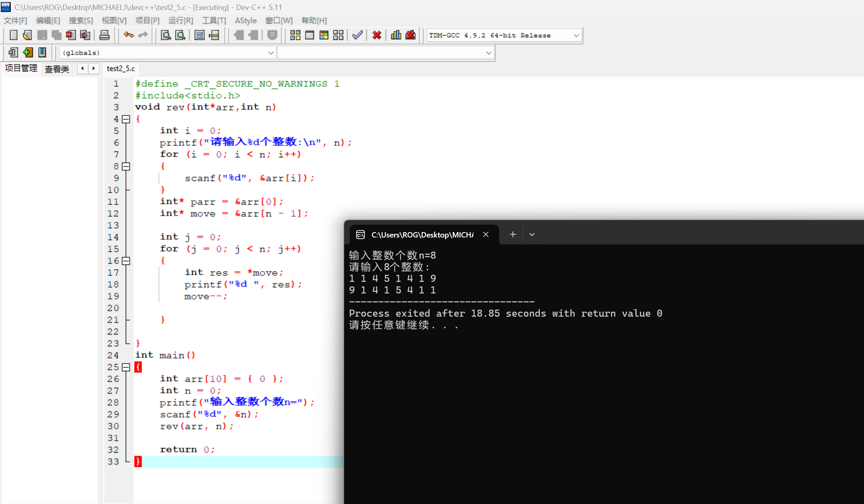The image size is (864, 504).
Task: Click the Compile colored-squares icon
Action: [295, 35]
